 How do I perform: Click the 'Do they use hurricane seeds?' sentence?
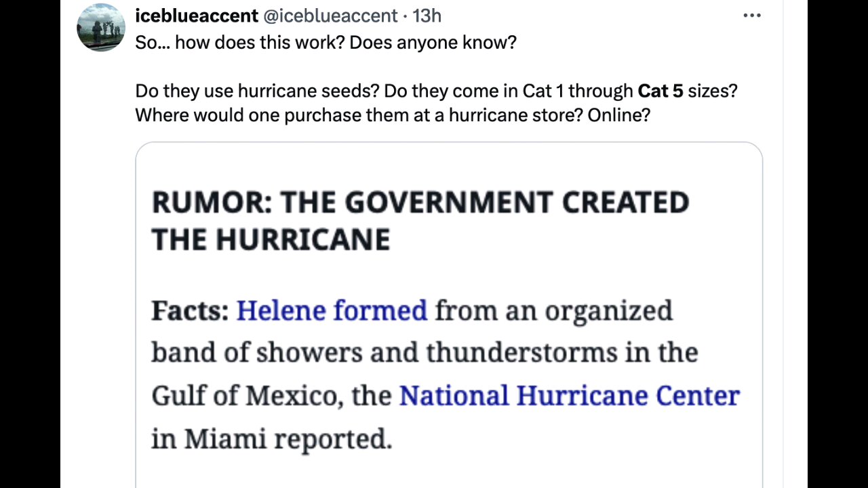[x=257, y=91]
